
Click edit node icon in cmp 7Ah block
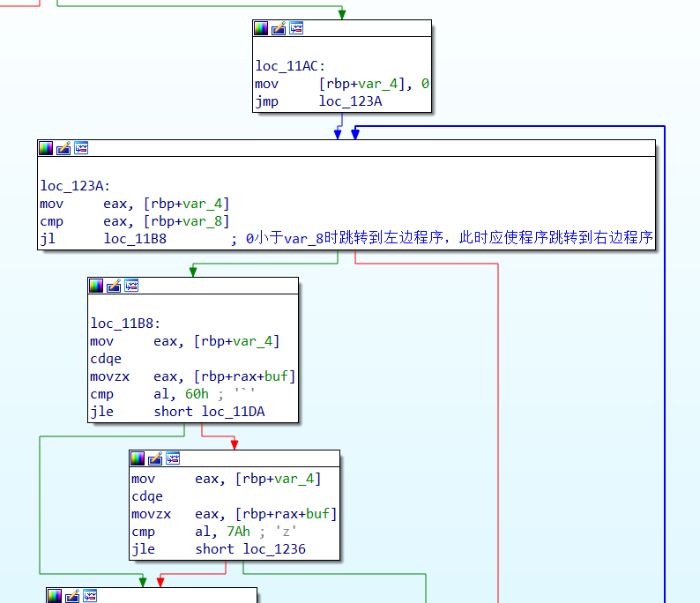[155, 458]
